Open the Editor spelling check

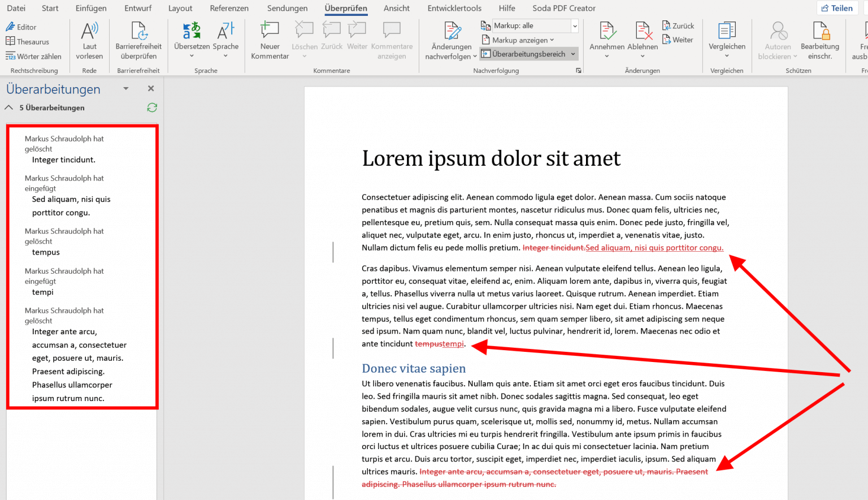(x=21, y=27)
